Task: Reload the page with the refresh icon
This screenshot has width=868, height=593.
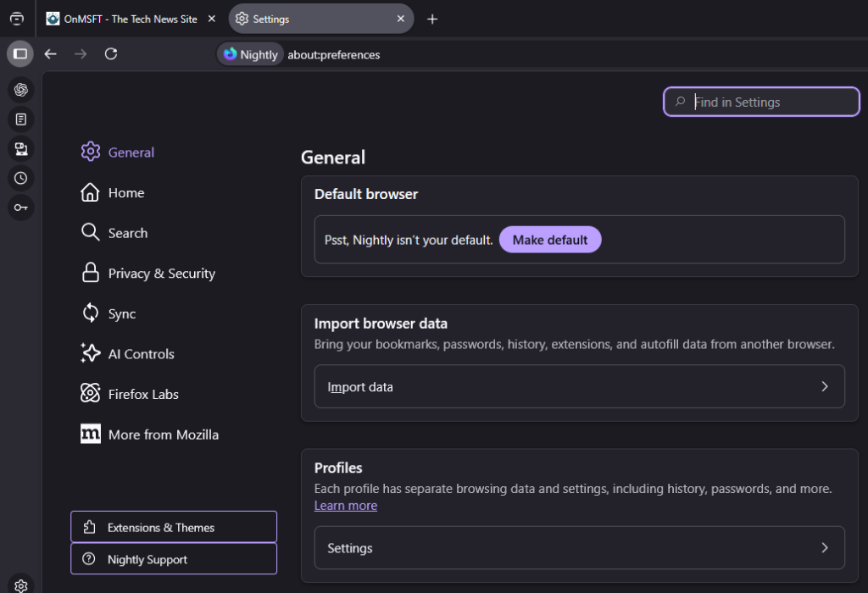Action: point(110,54)
